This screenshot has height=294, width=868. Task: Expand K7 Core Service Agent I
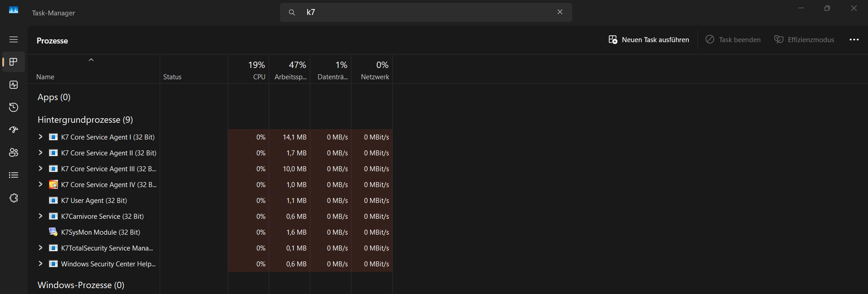click(40, 137)
